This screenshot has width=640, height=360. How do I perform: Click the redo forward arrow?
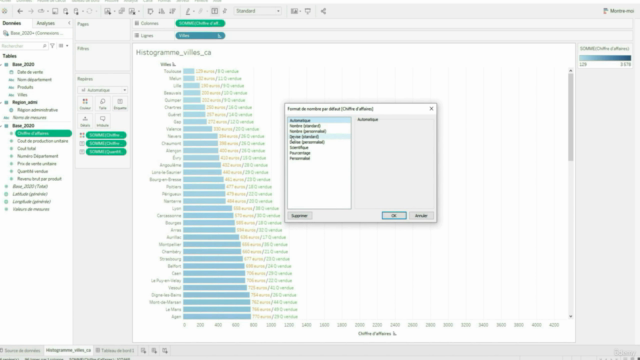[31, 11]
